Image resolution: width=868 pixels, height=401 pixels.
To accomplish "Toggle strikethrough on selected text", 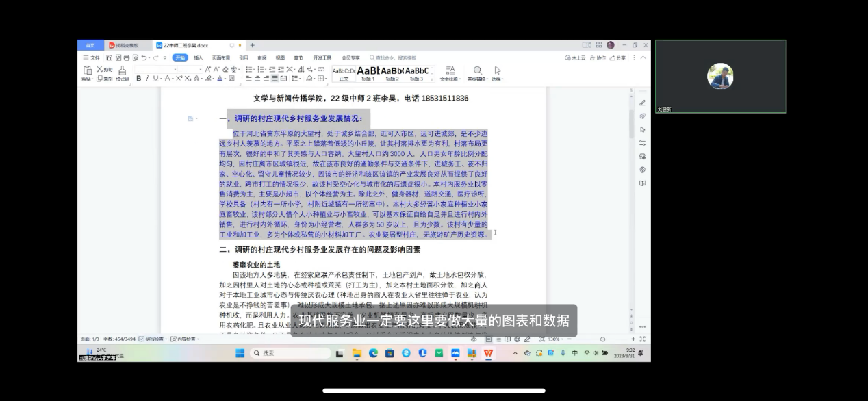I will (167, 79).
